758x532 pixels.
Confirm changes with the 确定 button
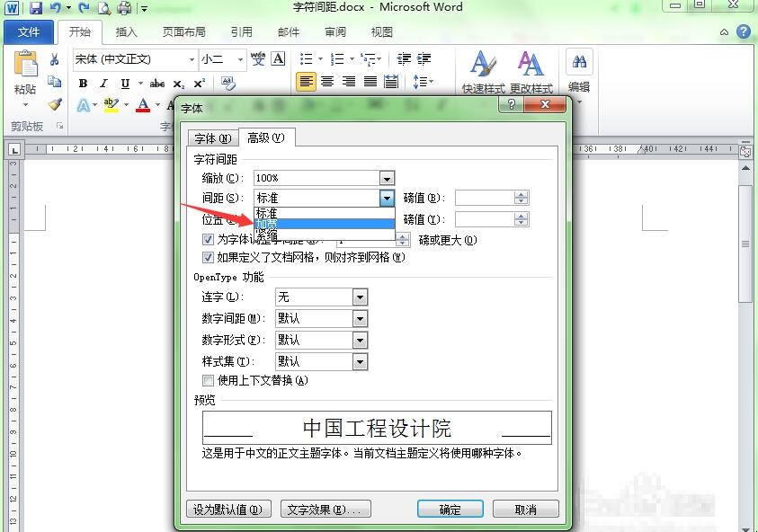click(x=450, y=509)
